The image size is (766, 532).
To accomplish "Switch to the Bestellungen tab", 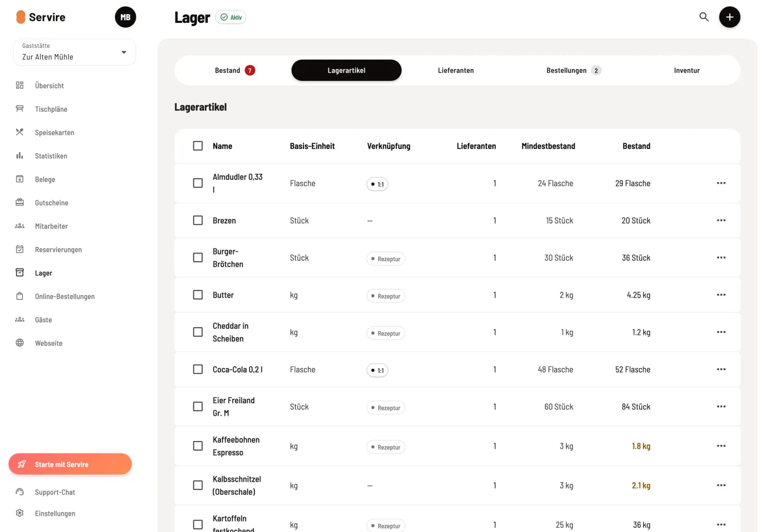I will point(573,70).
